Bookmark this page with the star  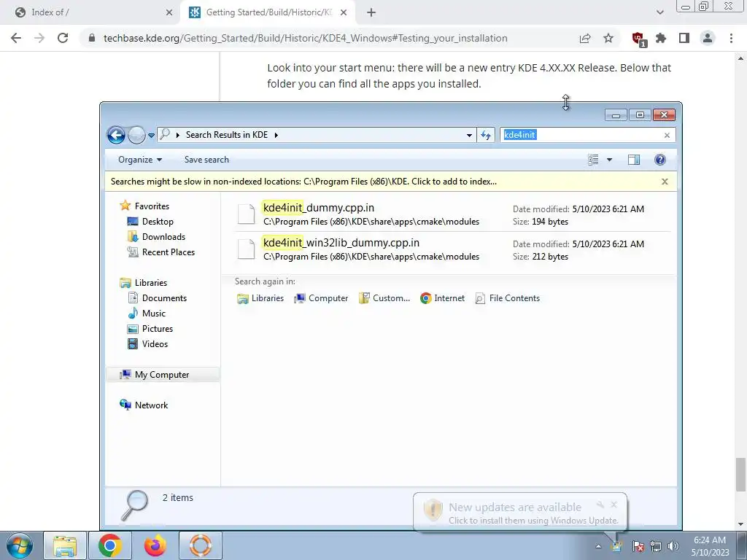pos(608,38)
